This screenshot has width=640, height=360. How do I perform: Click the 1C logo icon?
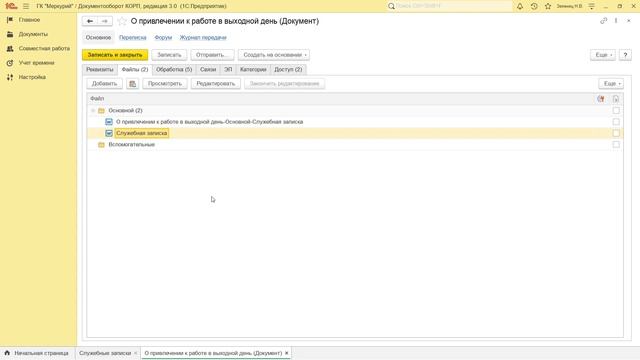(11, 6)
